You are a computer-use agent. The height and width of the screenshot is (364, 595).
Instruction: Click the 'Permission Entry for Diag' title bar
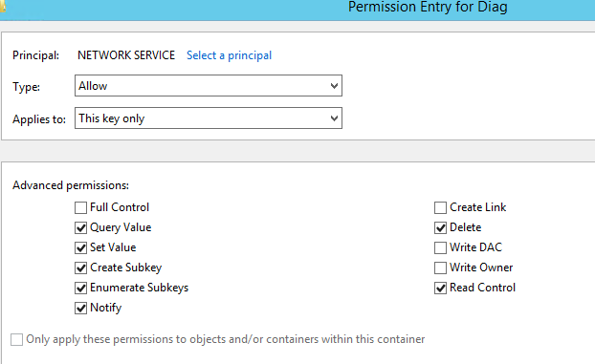(428, 7)
